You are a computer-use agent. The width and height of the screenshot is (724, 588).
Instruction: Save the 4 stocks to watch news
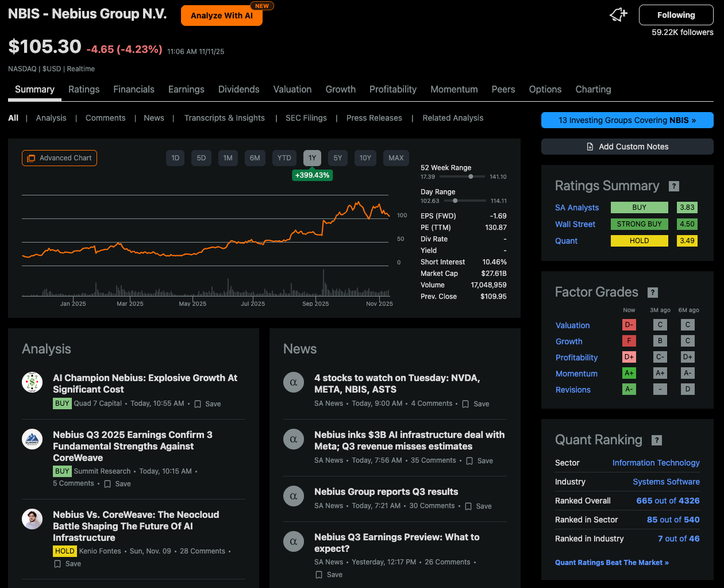coord(476,404)
